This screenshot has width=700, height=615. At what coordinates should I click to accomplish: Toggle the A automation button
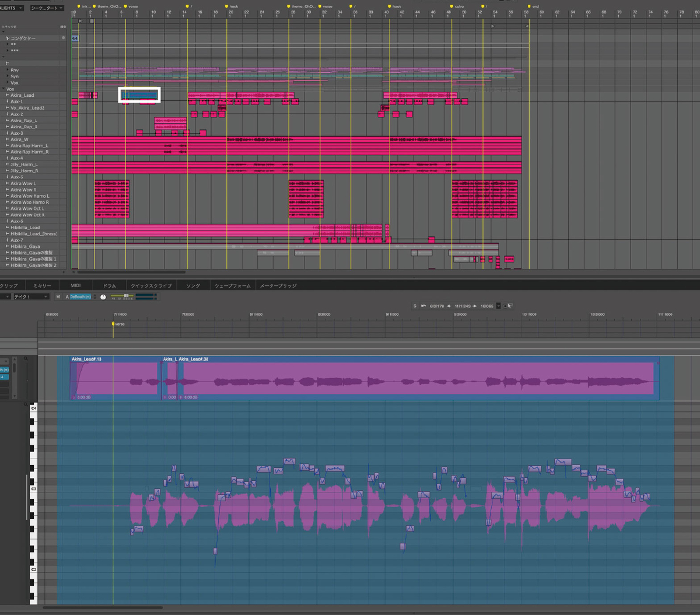click(x=66, y=297)
